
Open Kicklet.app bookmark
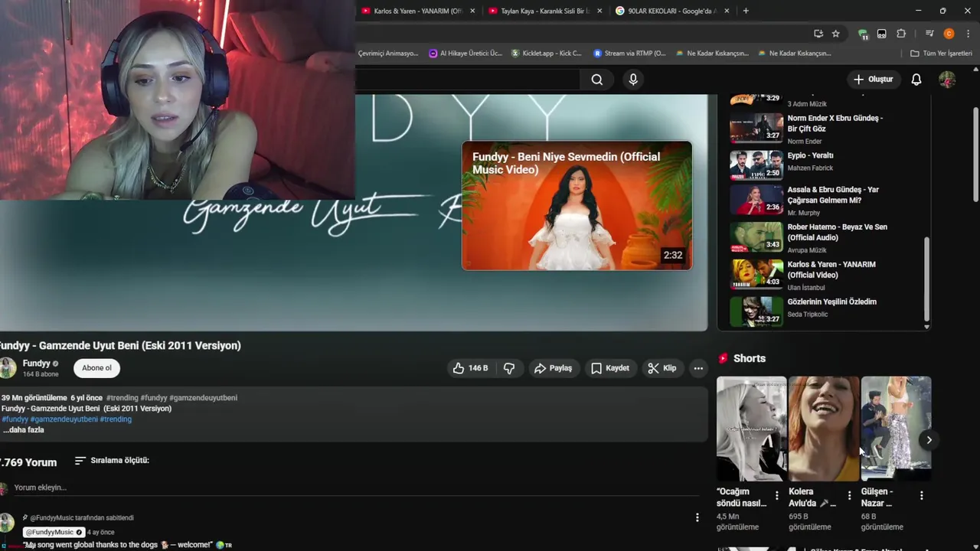(546, 54)
